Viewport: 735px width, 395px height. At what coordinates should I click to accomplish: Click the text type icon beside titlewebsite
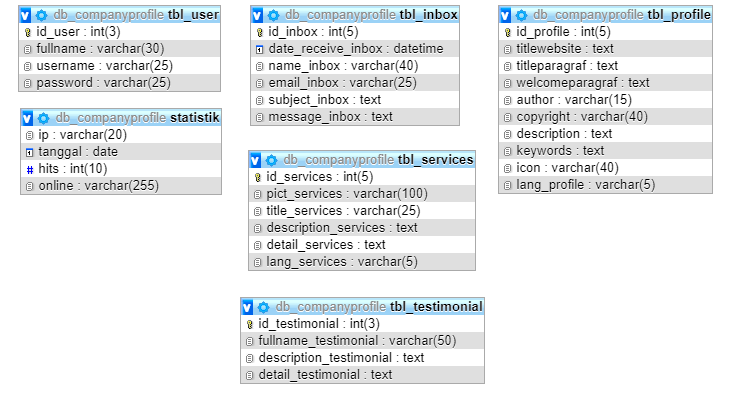(x=508, y=49)
